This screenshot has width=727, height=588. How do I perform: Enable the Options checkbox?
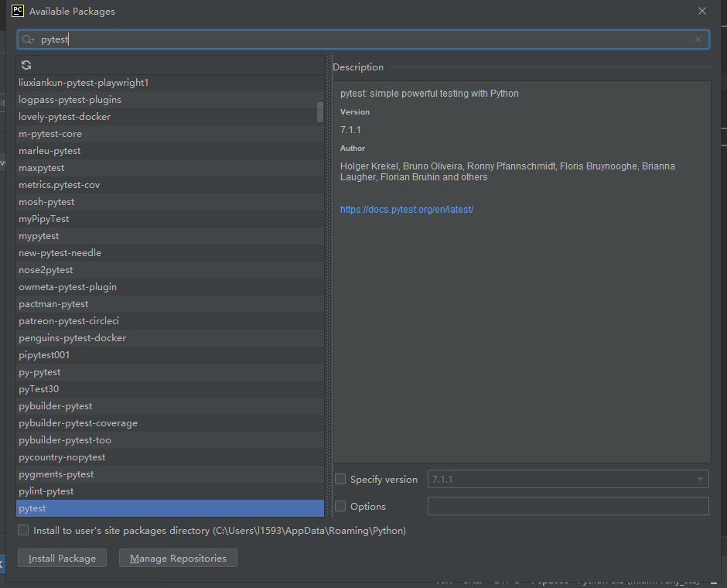tap(340, 506)
